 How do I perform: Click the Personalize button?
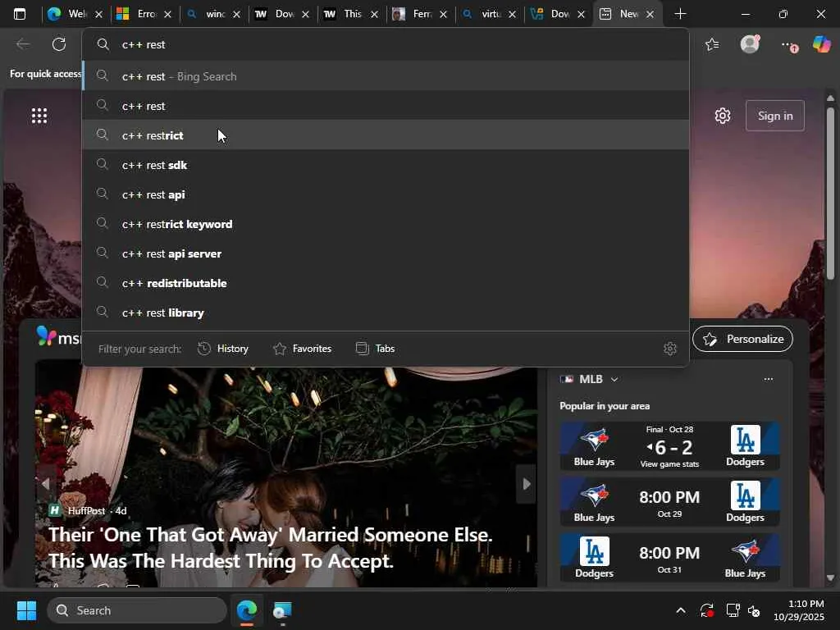tap(742, 339)
